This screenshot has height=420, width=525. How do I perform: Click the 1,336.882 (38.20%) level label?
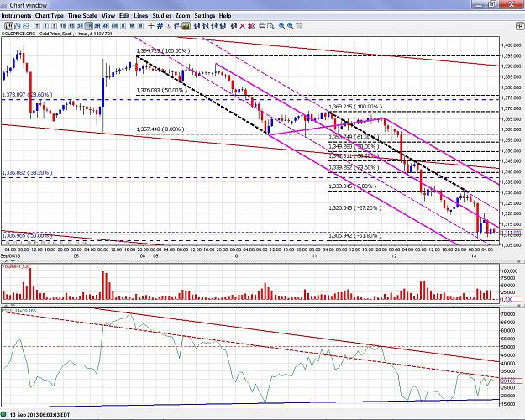coord(27,172)
